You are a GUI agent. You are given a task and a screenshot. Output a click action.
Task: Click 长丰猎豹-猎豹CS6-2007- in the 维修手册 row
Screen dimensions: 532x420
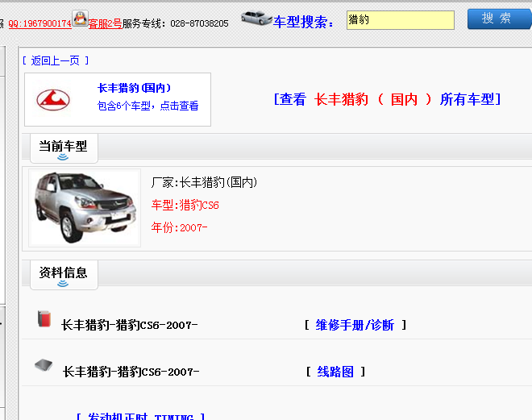[129, 325]
